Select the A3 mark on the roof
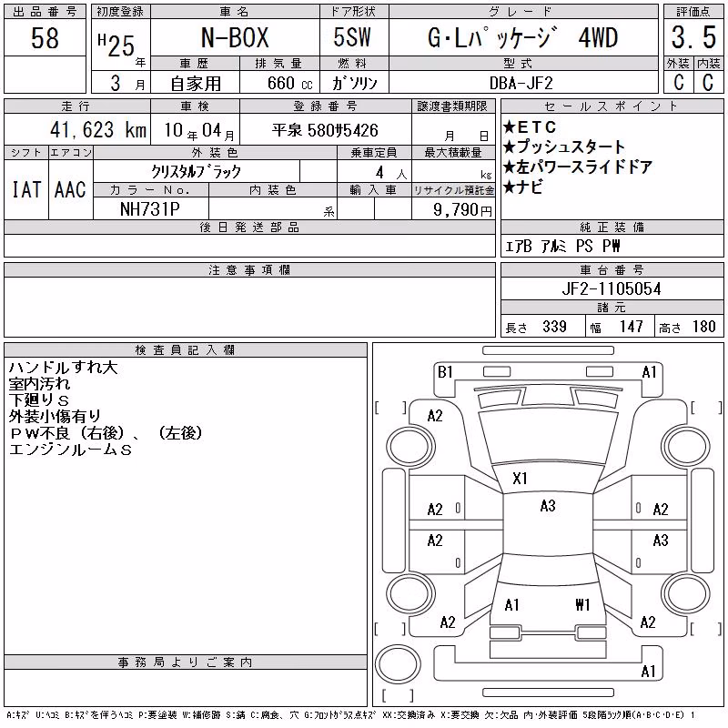Image resolution: width=728 pixels, height=728 pixels. [x=548, y=506]
